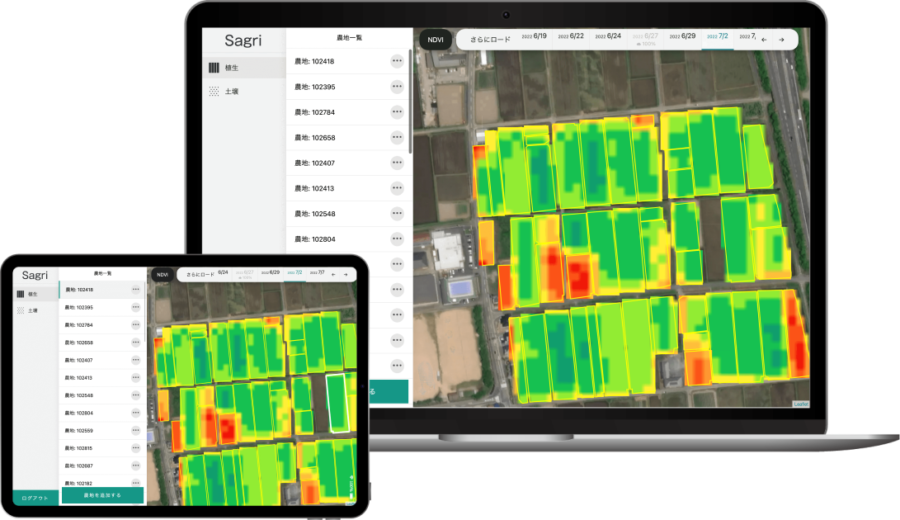Click the laptop farmland list scrollbar

pyautogui.click(x=410, y=102)
